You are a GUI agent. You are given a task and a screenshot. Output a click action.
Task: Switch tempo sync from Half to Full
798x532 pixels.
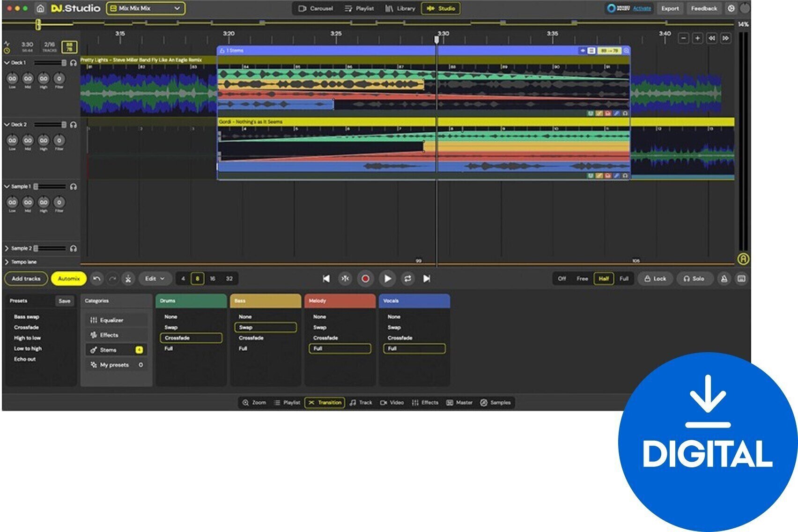pos(624,278)
